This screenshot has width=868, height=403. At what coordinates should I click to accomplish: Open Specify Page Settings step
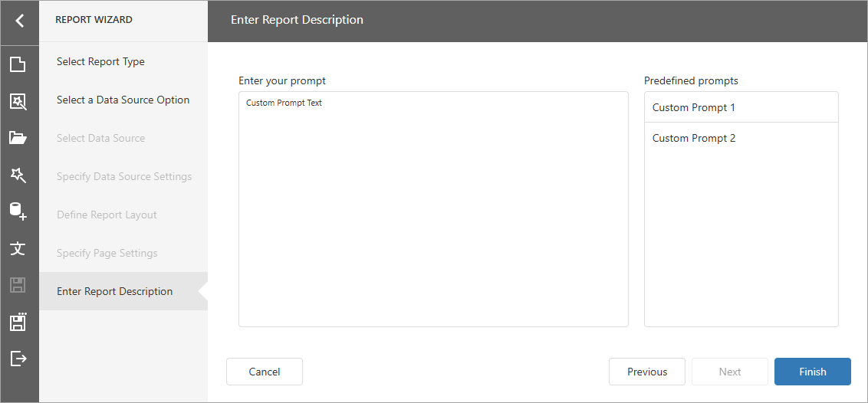(x=123, y=253)
